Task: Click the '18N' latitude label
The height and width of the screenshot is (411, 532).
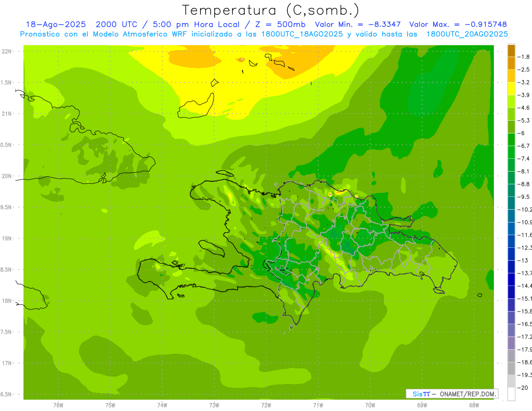Action: coord(7,301)
